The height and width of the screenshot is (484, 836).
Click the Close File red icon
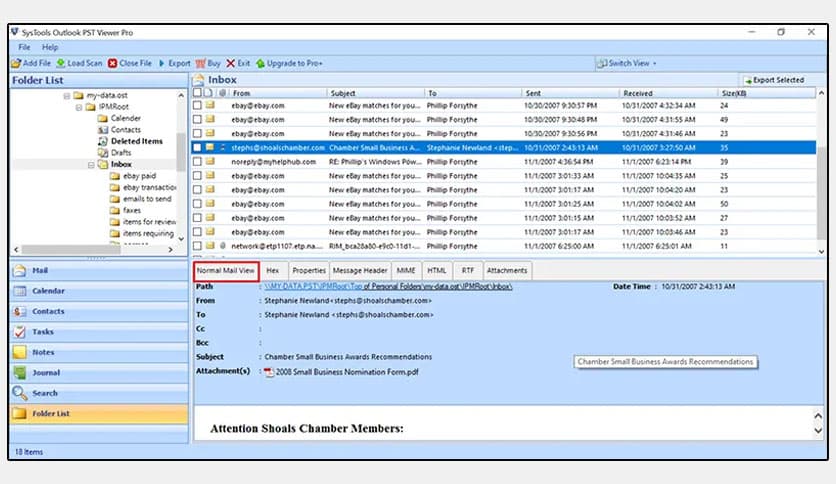pyautogui.click(x=112, y=63)
